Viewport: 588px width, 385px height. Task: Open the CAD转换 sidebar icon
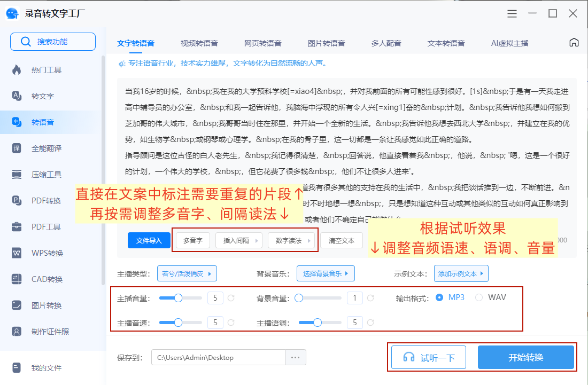17,279
